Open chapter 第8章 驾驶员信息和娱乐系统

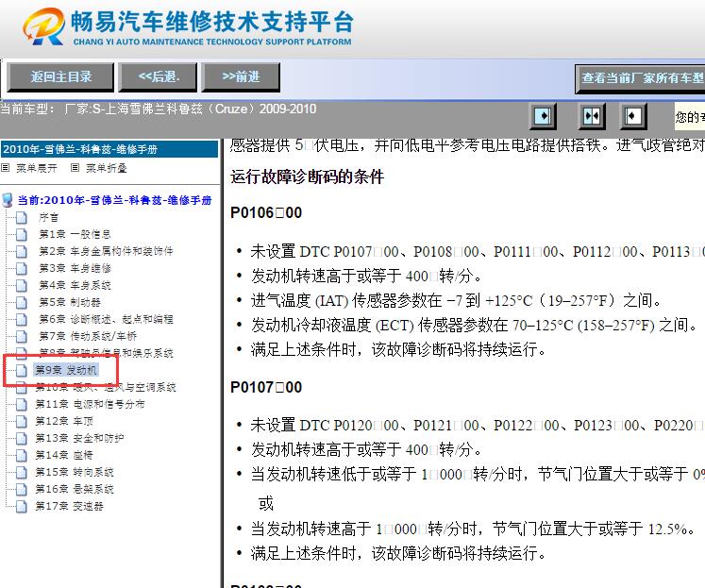[106, 353]
